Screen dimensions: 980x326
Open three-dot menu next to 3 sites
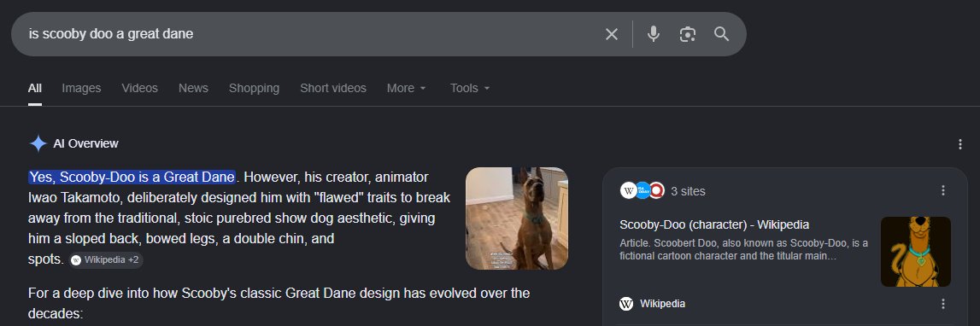tap(943, 190)
